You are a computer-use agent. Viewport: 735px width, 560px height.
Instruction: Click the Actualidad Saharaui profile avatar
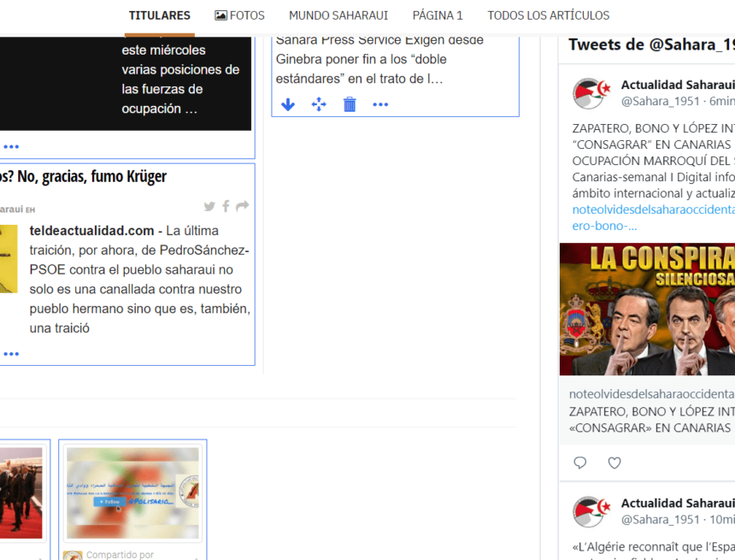pyautogui.click(x=591, y=94)
